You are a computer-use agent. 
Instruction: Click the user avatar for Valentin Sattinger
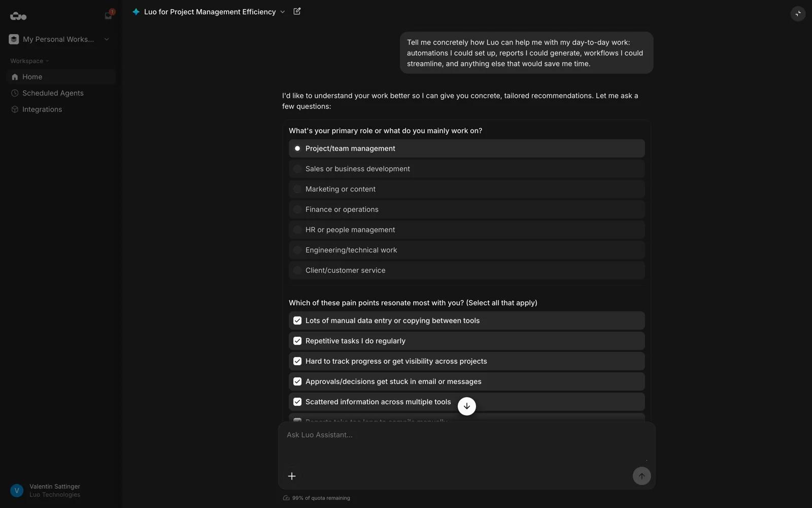click(17, 490)
